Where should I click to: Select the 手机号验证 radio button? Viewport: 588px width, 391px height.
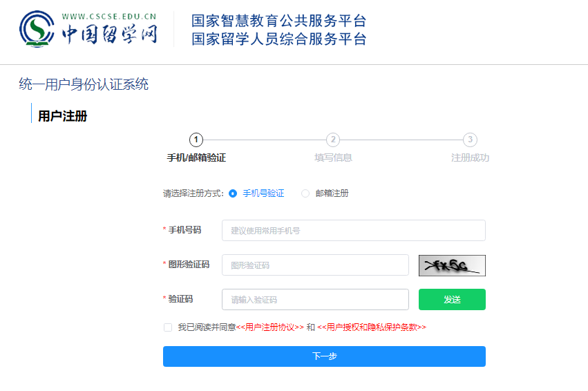233,193
